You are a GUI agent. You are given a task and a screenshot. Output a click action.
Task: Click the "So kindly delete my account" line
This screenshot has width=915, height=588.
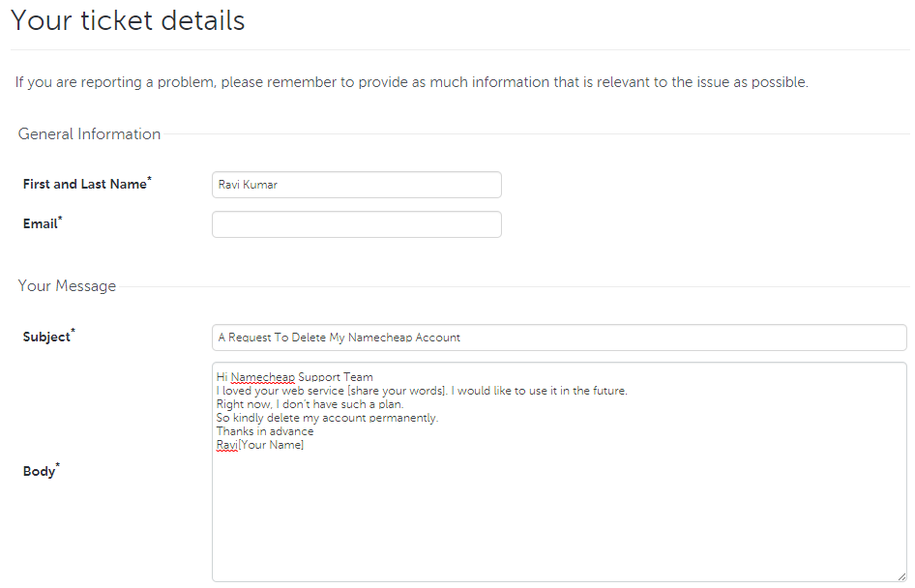(327, 418)
